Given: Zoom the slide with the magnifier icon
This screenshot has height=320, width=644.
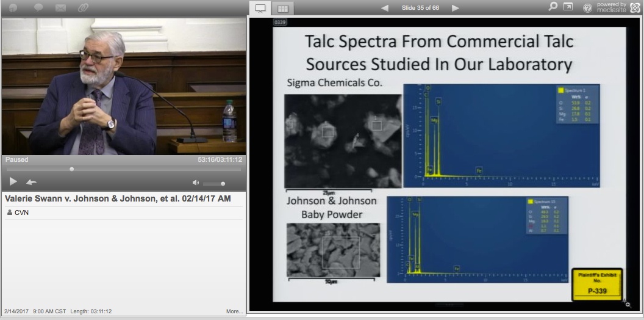Looking at the screenshot, I should click(628, 304).
